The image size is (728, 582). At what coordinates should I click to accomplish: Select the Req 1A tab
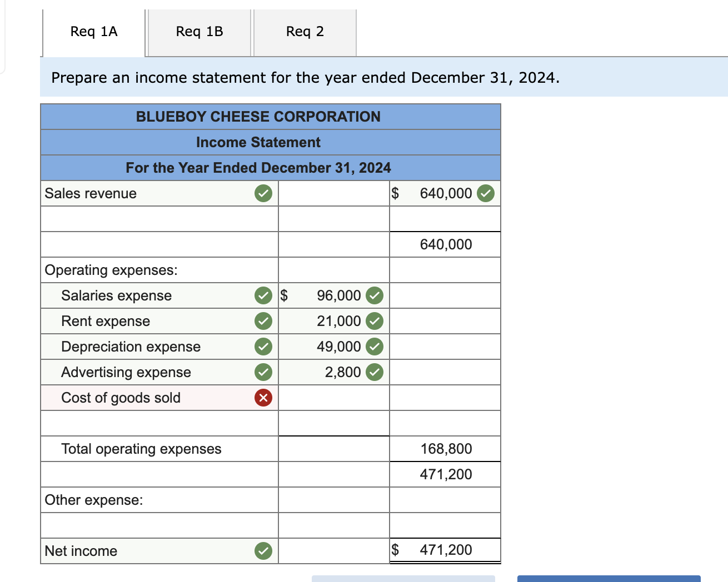pyautogui.click(x=93, y=32)
